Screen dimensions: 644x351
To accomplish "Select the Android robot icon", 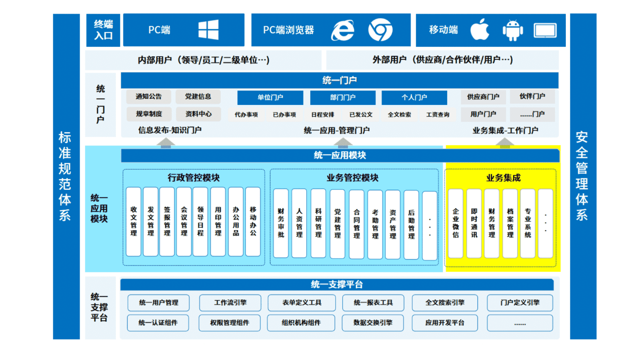I will pos(513,30).
